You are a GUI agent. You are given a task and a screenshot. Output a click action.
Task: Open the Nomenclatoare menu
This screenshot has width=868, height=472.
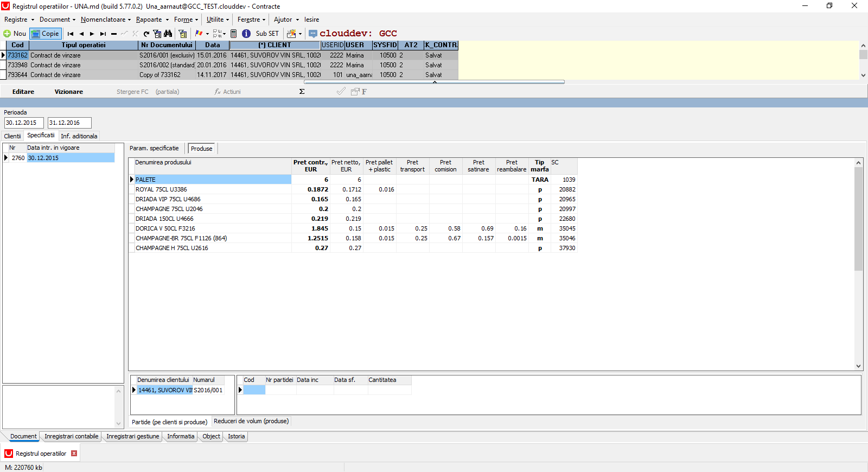click(106, 20)
